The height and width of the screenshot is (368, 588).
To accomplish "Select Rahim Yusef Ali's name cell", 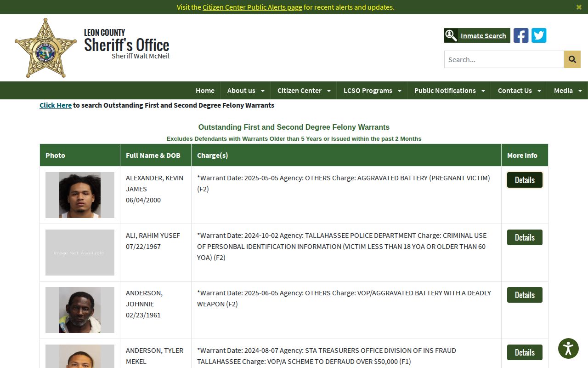I will pos(156,253).
